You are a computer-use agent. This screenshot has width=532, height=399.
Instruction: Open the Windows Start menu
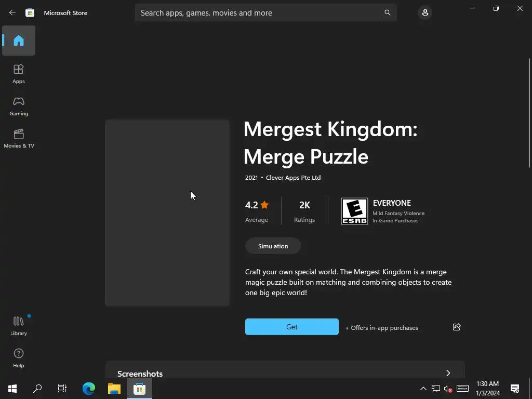pyautogui.click(x=12, y=389)
